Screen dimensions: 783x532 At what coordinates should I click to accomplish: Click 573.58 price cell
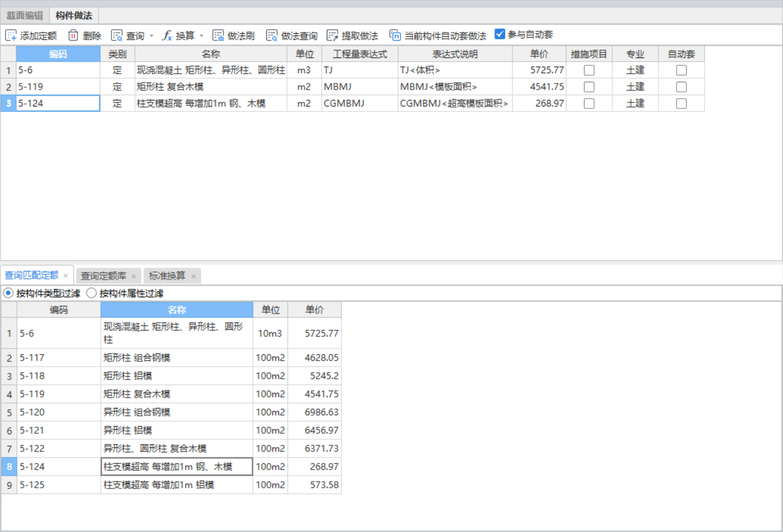(315, 485)
